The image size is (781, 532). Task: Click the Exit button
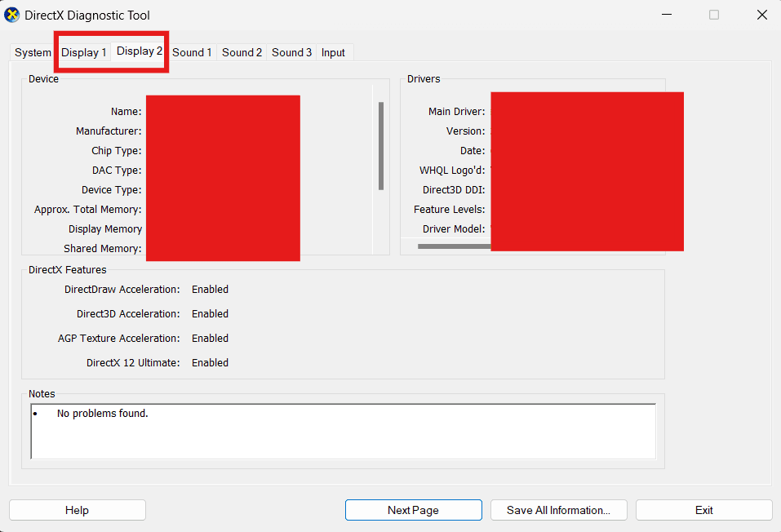click(703, 510)
